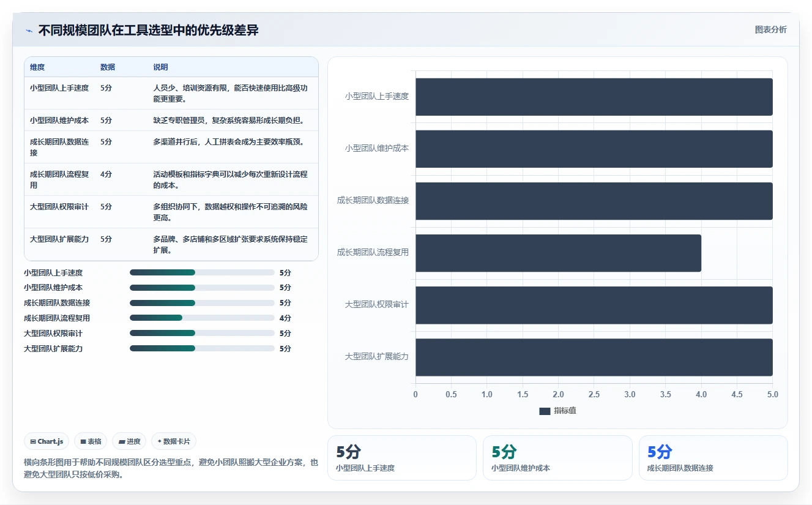
Task: Click the 成长期团队流程复用 chart bar
Action: pyautogui.click(x=558, y=253)
